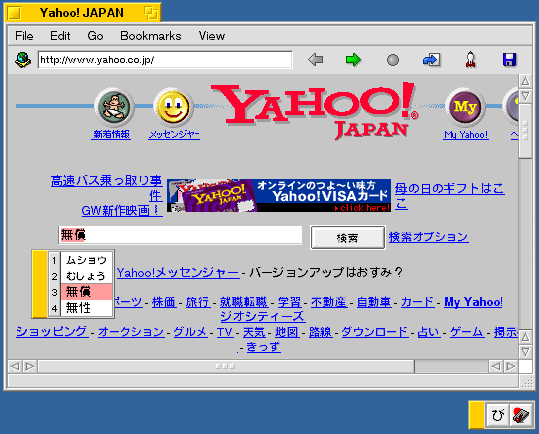Image resolution: width=539 pixels, height=434 pixels.
Task: Open the 地図 link
Action: point(287,332)
